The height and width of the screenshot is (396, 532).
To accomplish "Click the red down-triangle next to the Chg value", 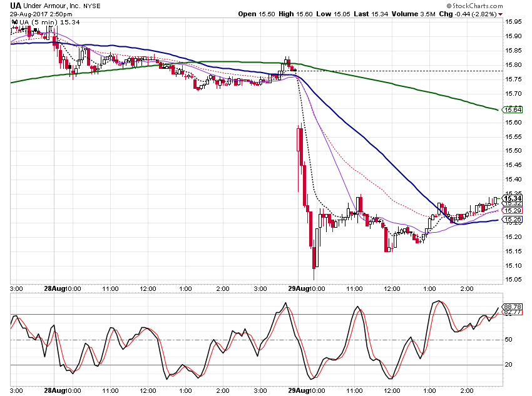I will coord(501,14).
